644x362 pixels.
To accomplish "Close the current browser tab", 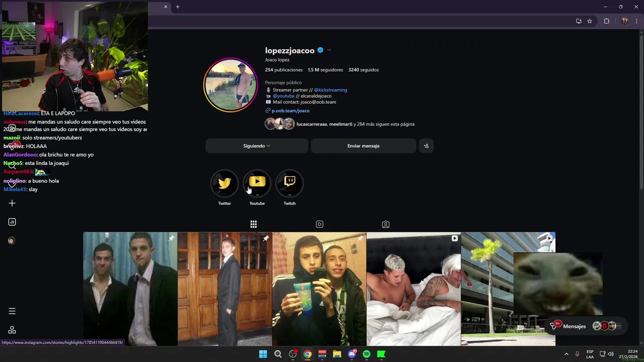I will coord(166,7).
